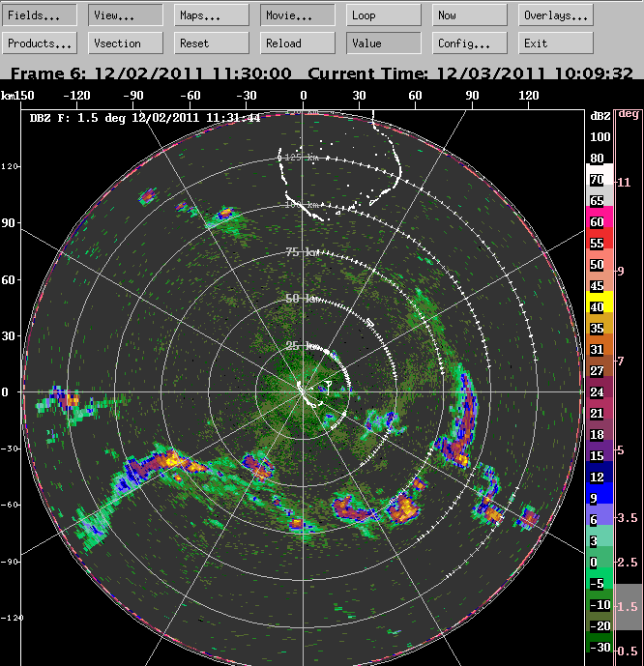Screen dimensions: 644x666
Task: Click the "dBZ" color scale heading
Action: click(x=600, y=116)
